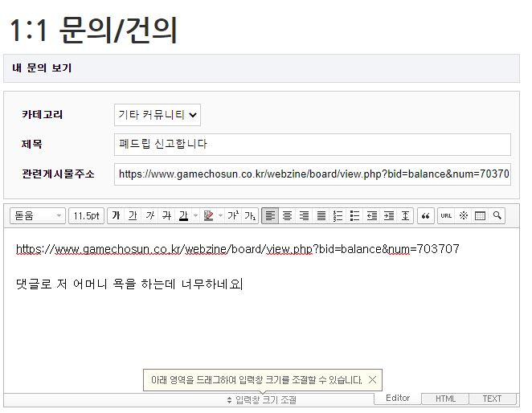
Task: Toggle italic text formatting
Action: (150, 215)
